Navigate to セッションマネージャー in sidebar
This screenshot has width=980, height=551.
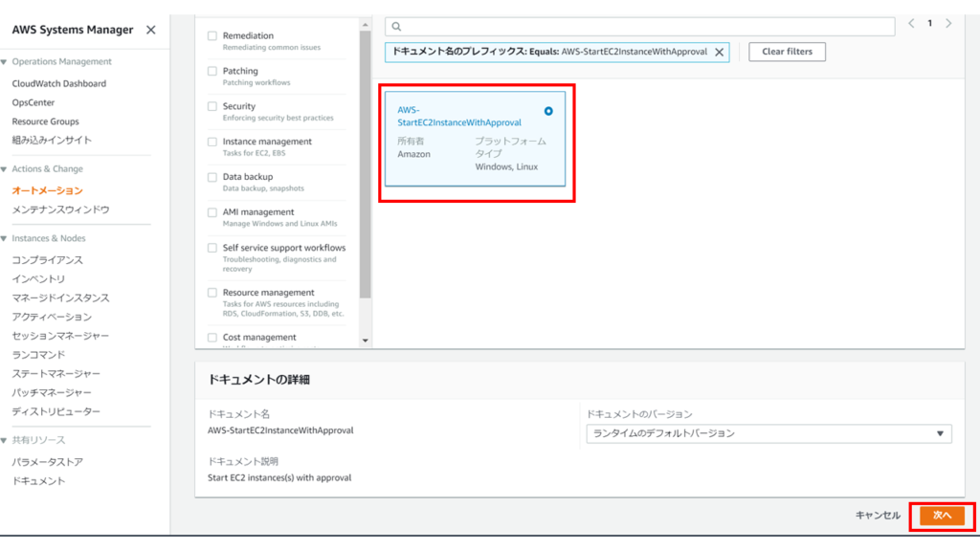click(x=60, y=336)
